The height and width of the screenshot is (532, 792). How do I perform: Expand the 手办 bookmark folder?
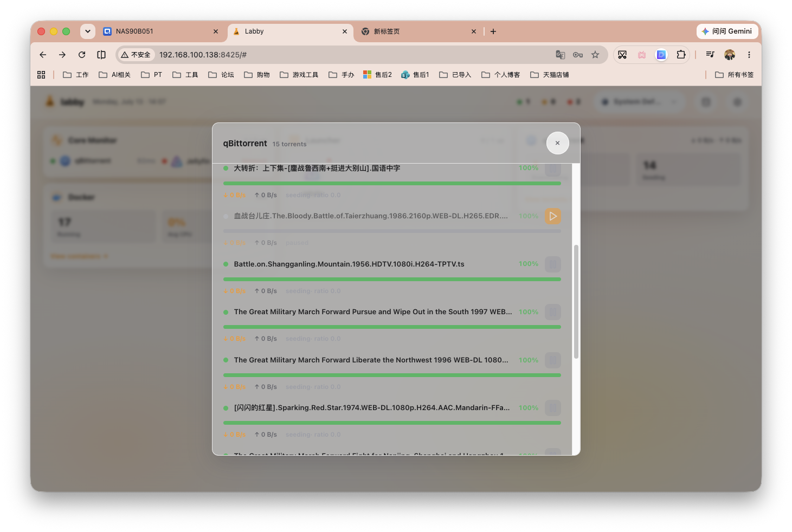[x=342, y=75]
